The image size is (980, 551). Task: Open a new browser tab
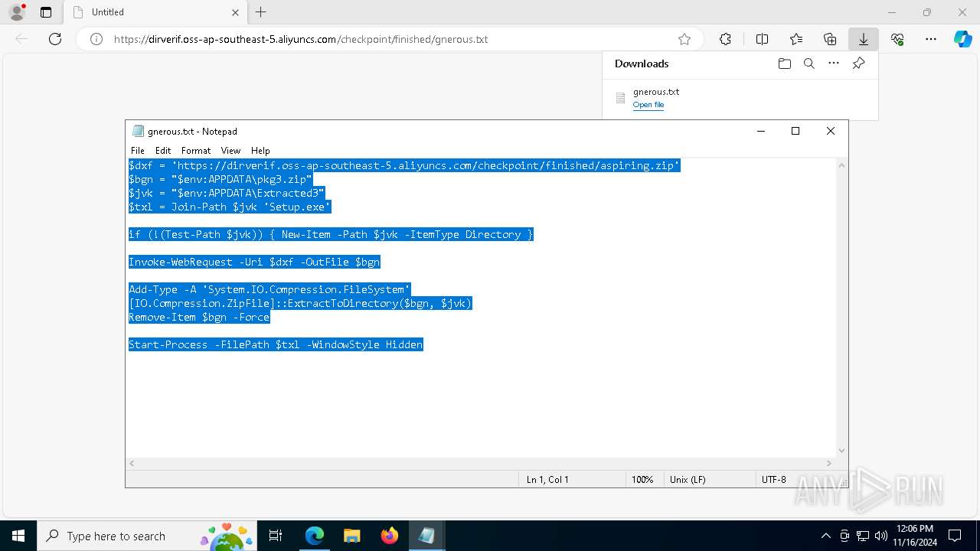click(x=261, y=12)
